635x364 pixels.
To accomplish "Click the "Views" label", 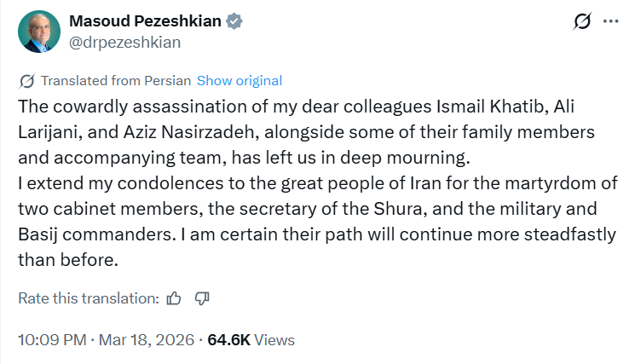I will tap(274, 339).
